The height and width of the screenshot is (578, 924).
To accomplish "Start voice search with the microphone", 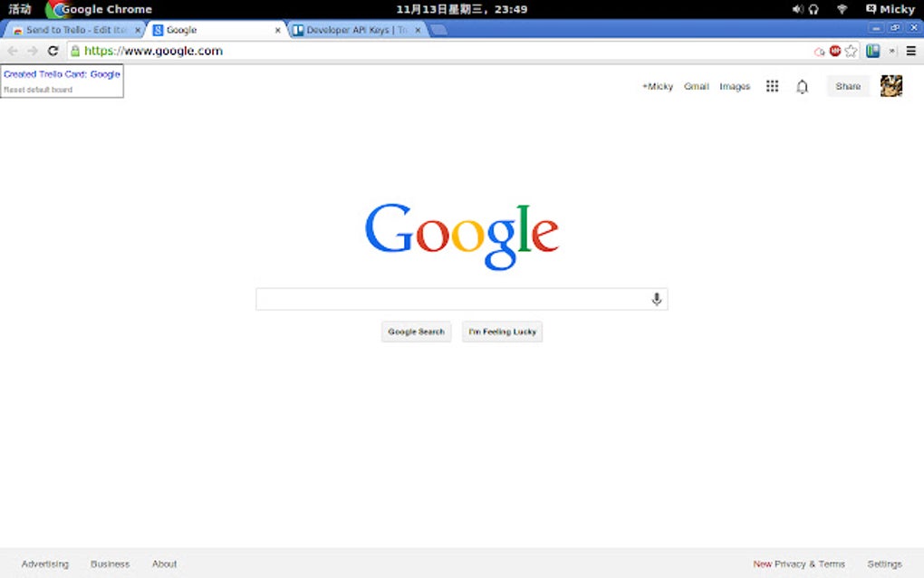I will click(657, 299).
